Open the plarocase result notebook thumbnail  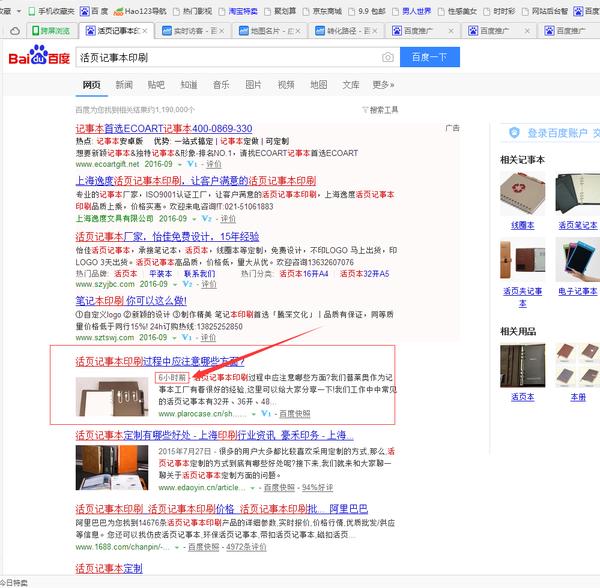[112, 397]
